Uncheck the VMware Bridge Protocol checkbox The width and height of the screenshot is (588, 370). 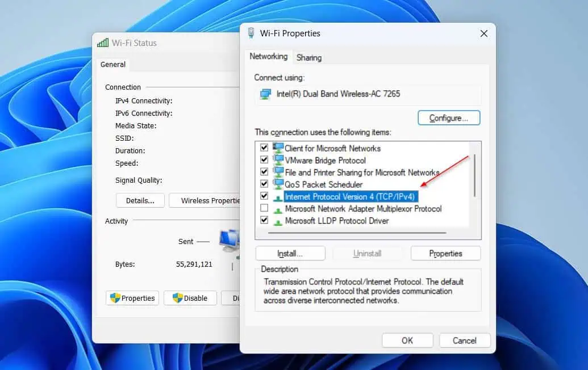(x=264, y=159)
